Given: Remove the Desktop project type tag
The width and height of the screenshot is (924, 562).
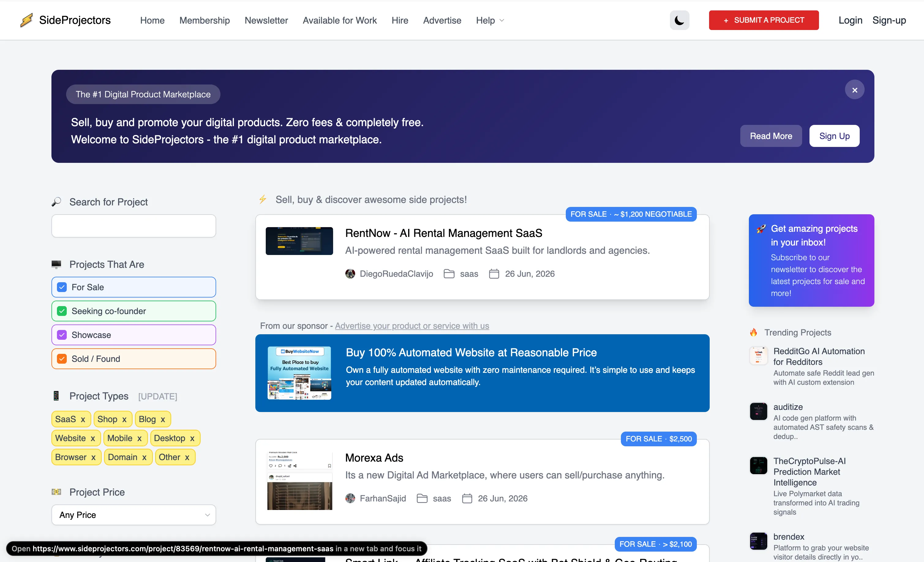Looking at the screenshot, I should click(192, 438).
